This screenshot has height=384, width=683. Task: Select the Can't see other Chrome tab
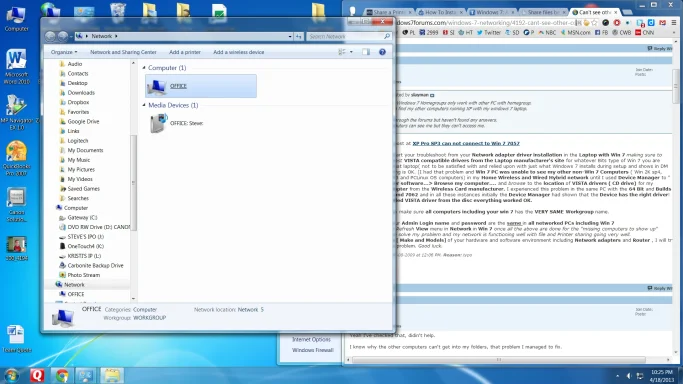(x=595, y=12)
